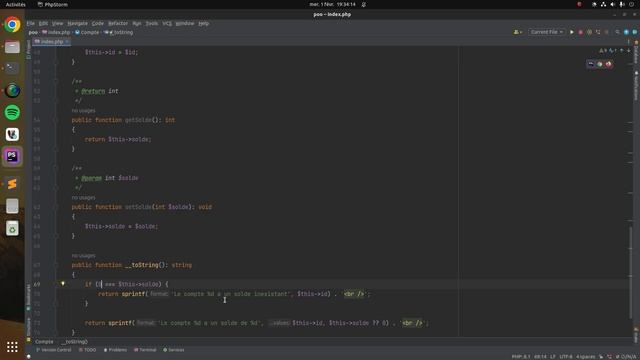Viewport: 640px width, 360px height.
Task: Open the Notifications tool window stripe
Action: (x=636, y=86)
